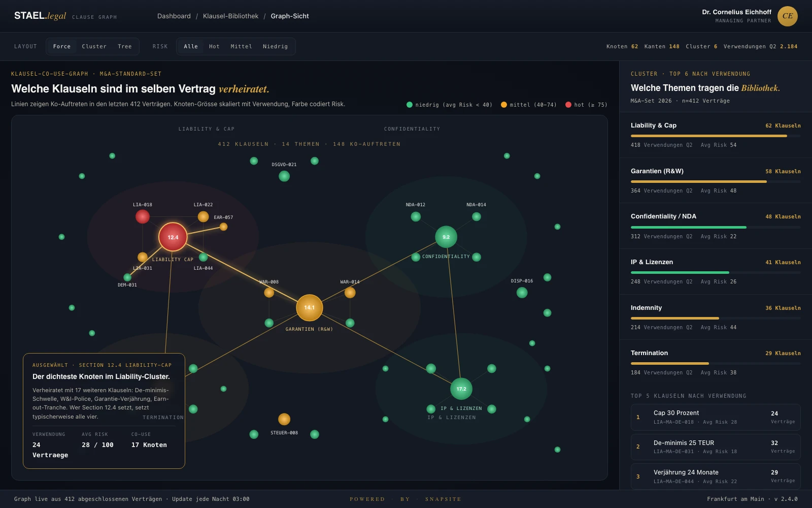The height and width of the screenshot is (508, 812).
Task: Open De-minimis 25 TEUR list row
Action: (x=716, y=447)
